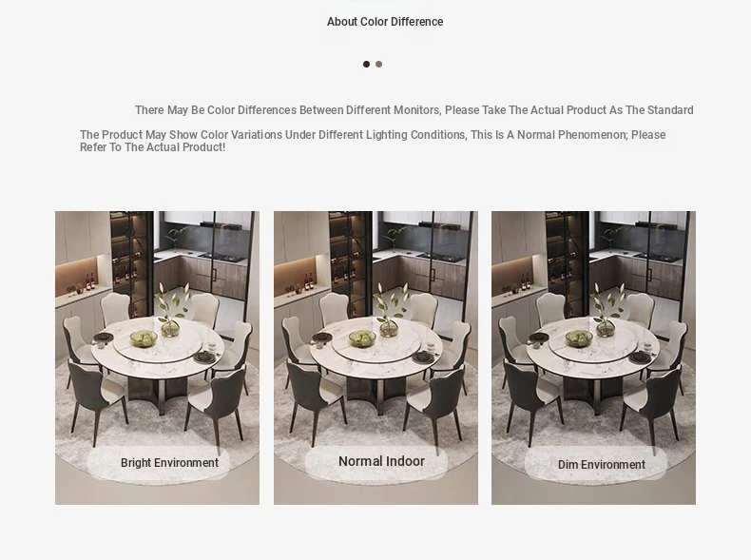Screen dimensions: 751x560
Task: Click the lighting conditions variation paragraph
Action: click(x=373, y=141)
